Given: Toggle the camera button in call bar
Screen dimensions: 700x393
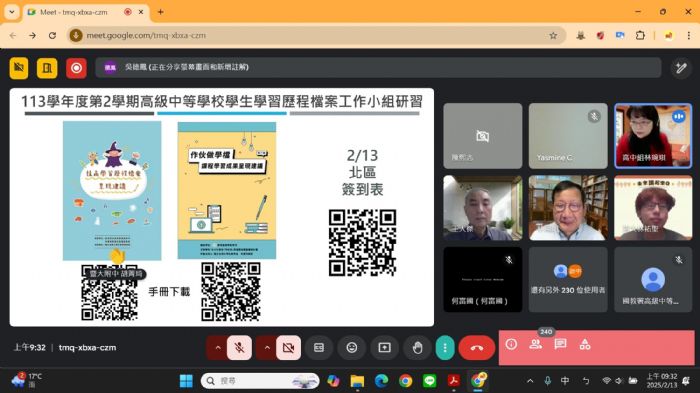Looking at the screenshot, I should pyautogui.click(x=288, y=347).
